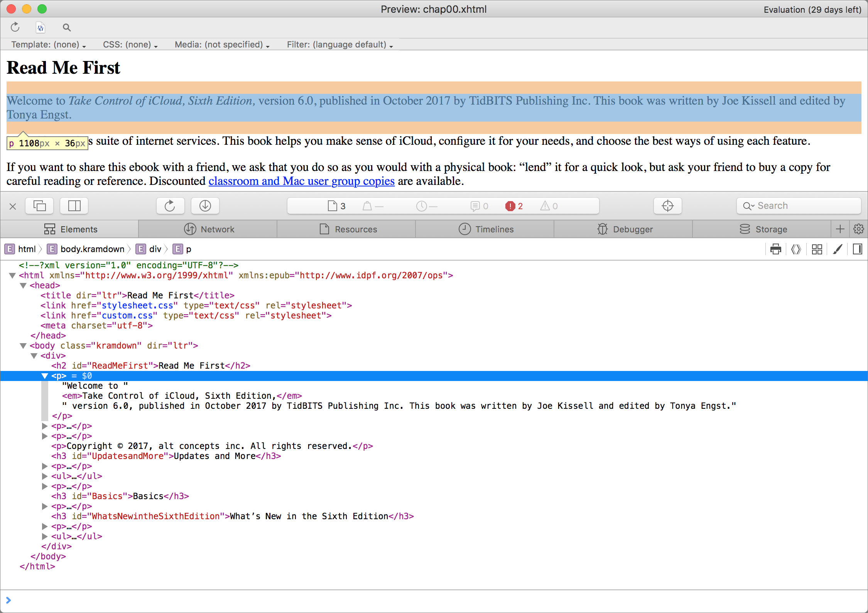Click the magnifier search icon in toolbar
Screen dimensions: 868x613
pyautogui.click(x=67, y=27)
